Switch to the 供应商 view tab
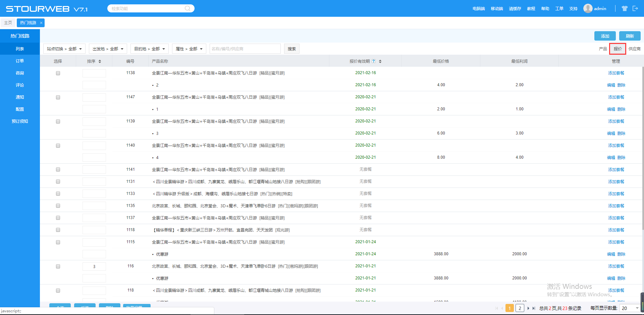Viewport: 644px width, 315px height. click(634, 49)
